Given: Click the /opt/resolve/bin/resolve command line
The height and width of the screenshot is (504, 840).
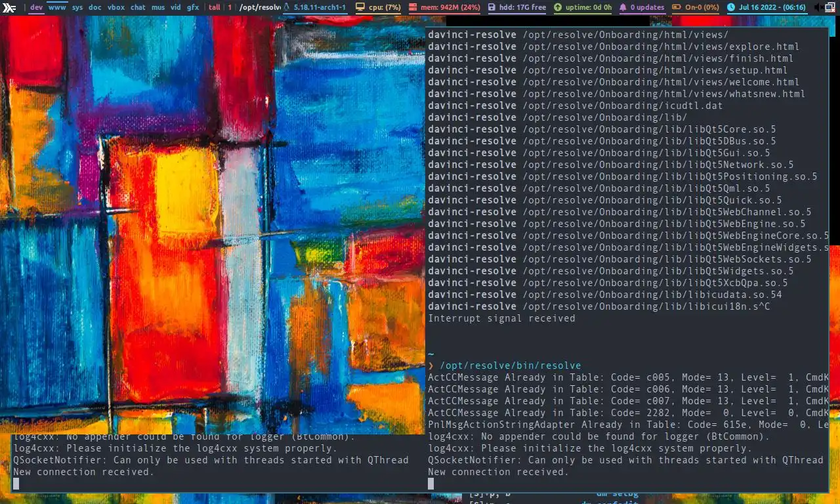Looking at the screenshot, I should (x=511, y=366).
